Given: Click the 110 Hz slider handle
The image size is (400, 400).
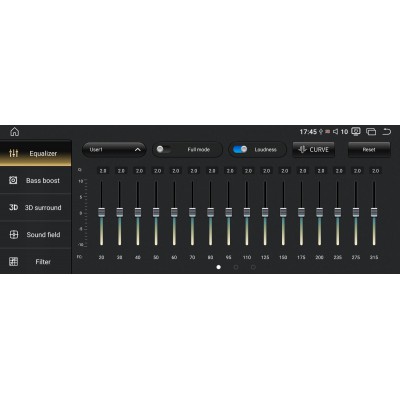Looking at the screenshot, I should point(247,212).
